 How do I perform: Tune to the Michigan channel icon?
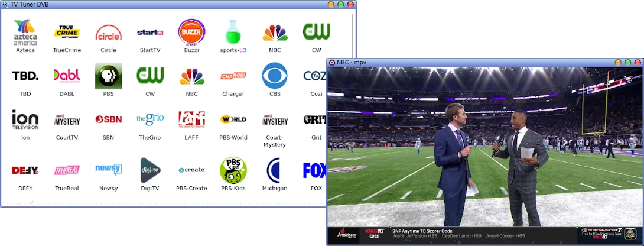pyautogui.click(x=273, y=170)
